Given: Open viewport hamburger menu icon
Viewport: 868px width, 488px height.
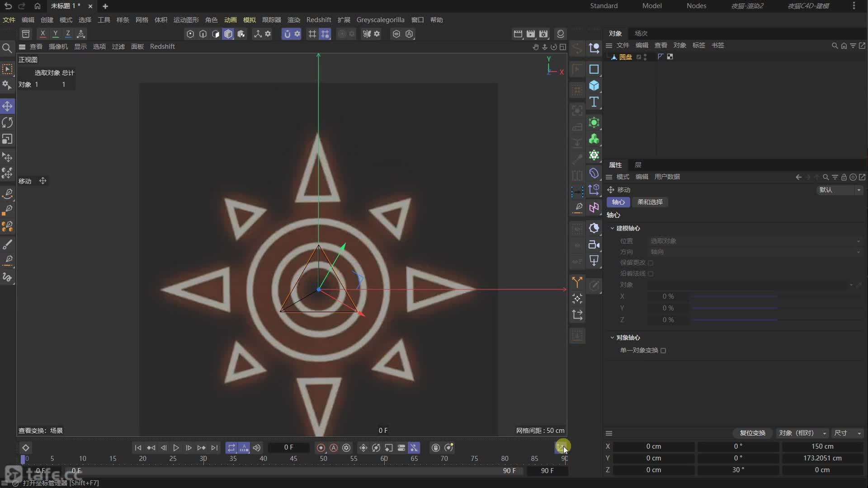Looking at the screenshot, I should click(22, 47).
